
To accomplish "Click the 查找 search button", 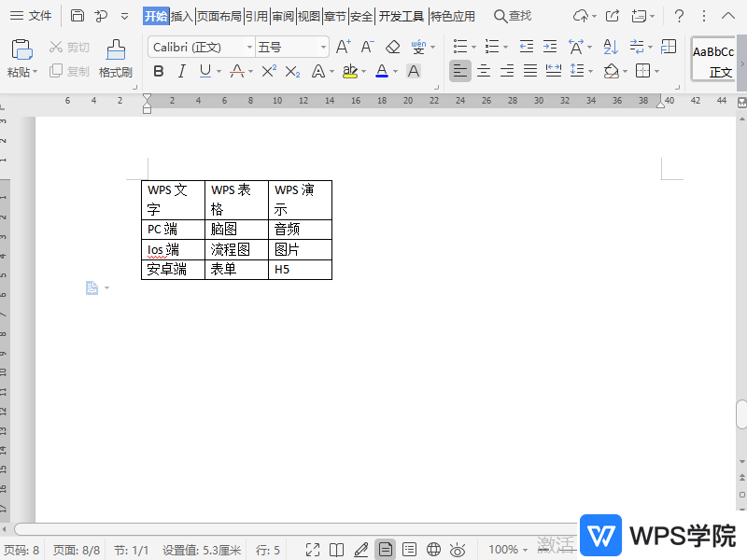I will (x=513, y=16).
